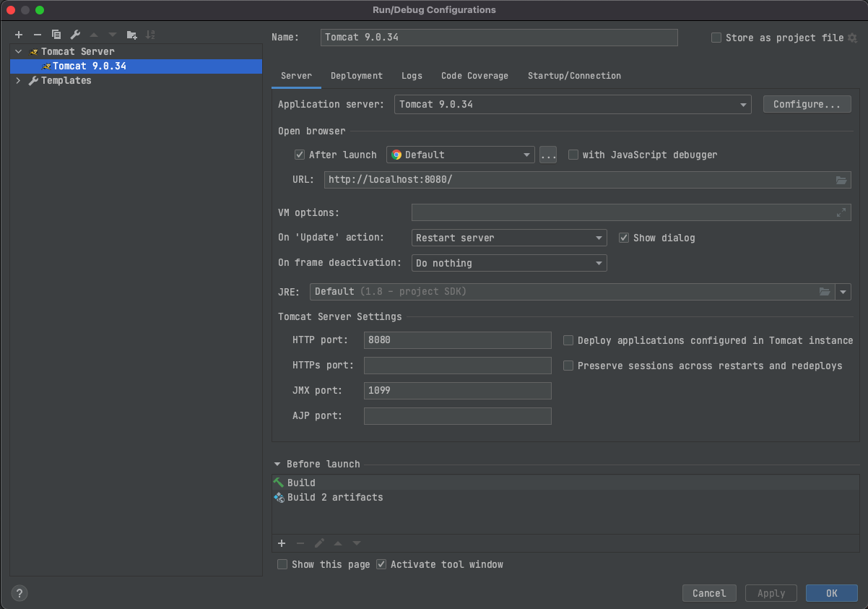868x609 pixels.
Task: Check Deploy applications configured in Tomcat instance
Action: [568, 340]
